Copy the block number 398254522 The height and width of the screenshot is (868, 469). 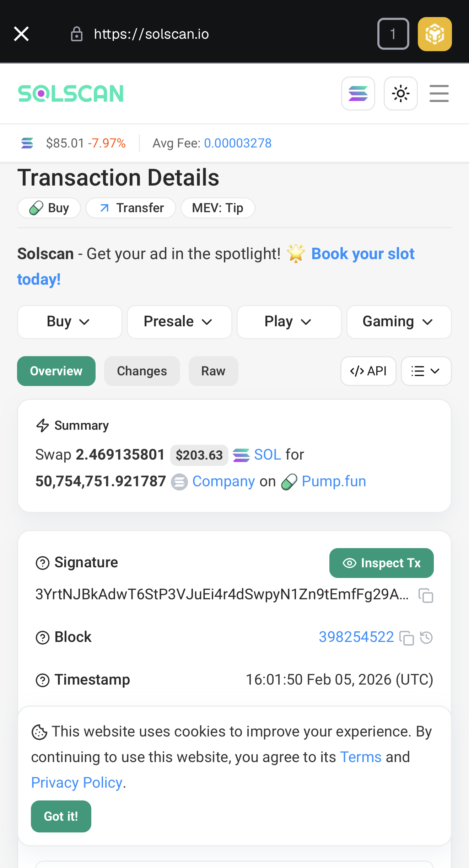(x=406, y=638)
